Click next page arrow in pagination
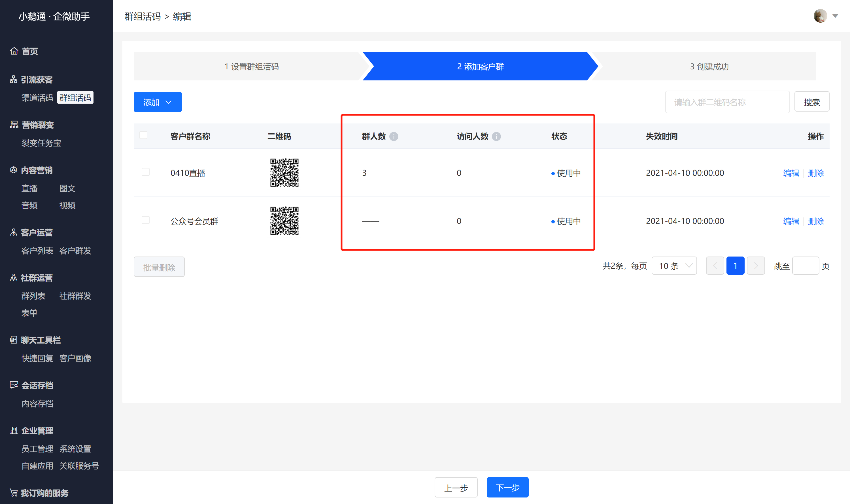The width and height of the screenshot is (850, 504). 756,266
